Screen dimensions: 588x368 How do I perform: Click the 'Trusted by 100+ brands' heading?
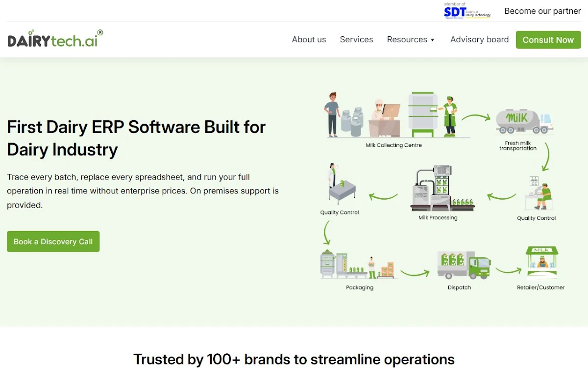coord(294,359)
